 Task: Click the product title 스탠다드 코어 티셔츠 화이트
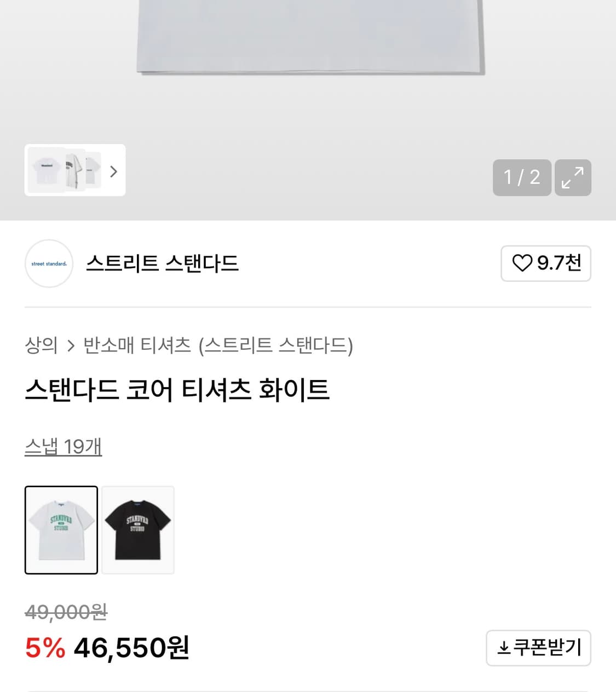click(177, 389)
